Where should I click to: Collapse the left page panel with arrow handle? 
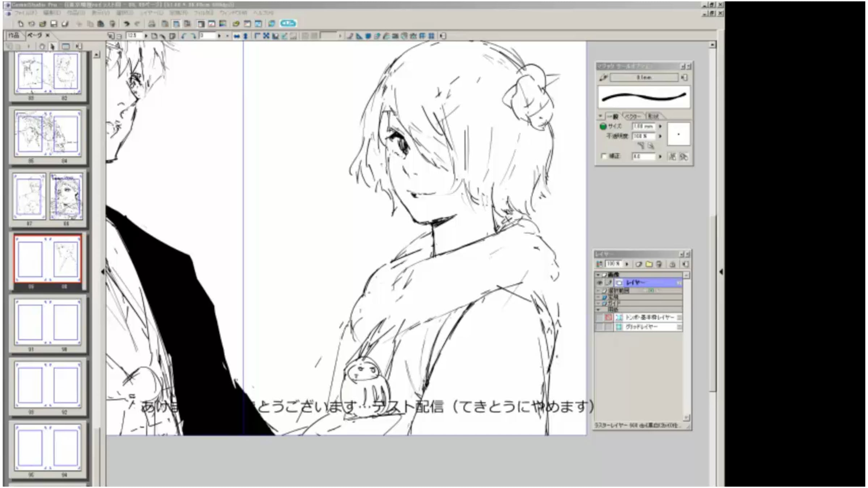[102, 271]
